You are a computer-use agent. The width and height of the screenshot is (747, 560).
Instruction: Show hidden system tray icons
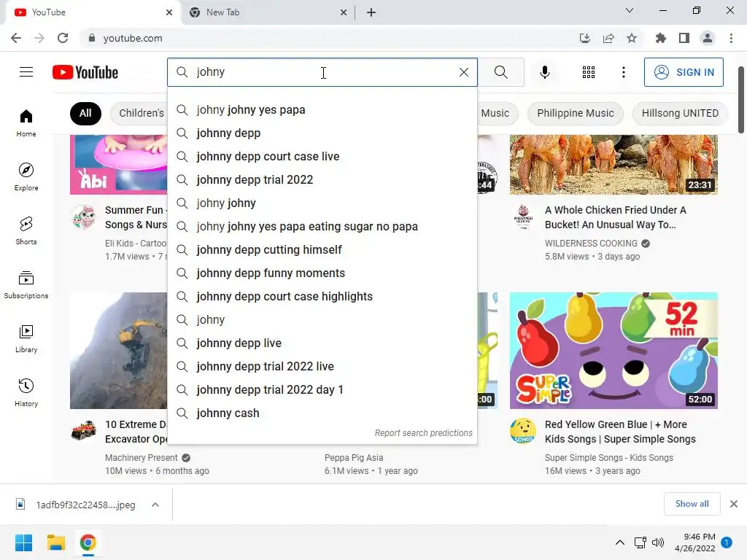(x=620, y=542)
